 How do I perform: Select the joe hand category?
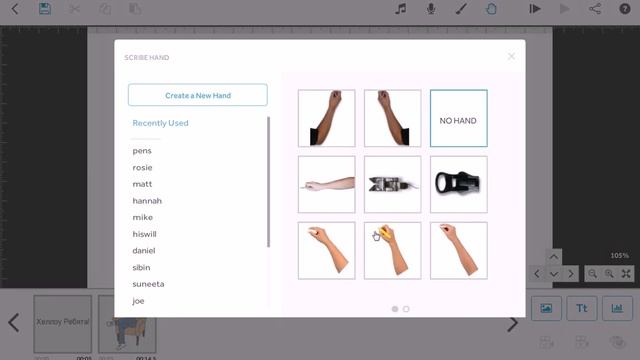pyautogui.click(x=138, y=301)
